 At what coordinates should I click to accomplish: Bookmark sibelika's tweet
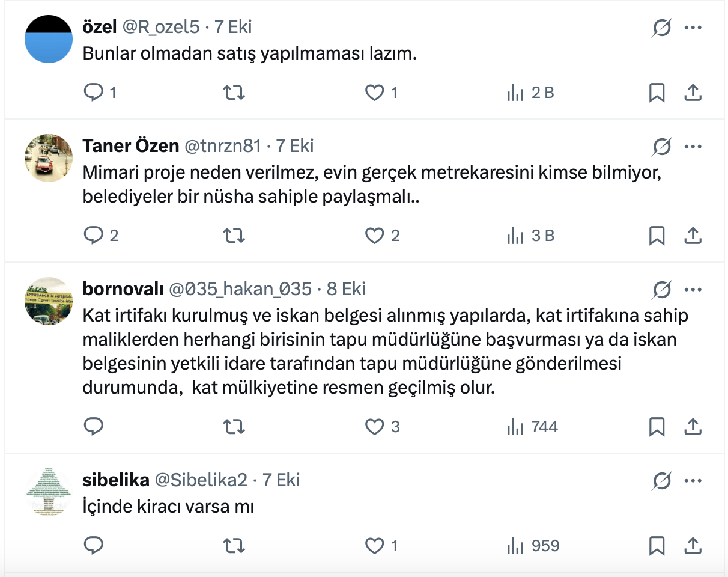(x=657, y=546)
